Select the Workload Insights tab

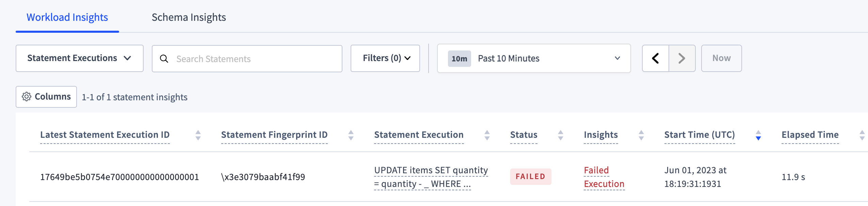click(67, 17)
